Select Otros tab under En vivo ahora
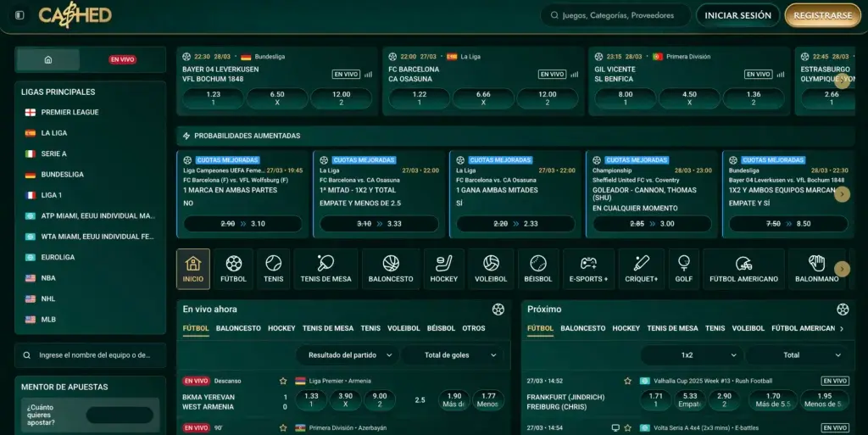Viewport: 868px width, 435px height. pyautogui.click(x=474, y=328)
